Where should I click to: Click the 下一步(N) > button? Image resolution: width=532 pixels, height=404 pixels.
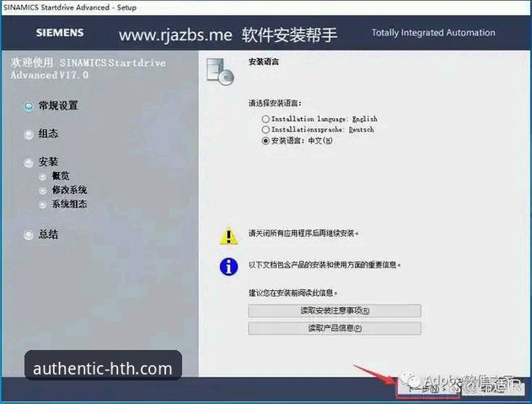point(428,388)
